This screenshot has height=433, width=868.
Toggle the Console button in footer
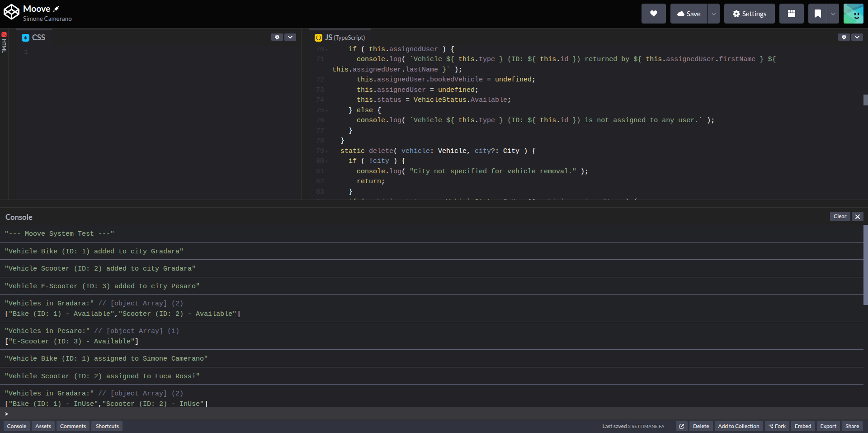17,426
